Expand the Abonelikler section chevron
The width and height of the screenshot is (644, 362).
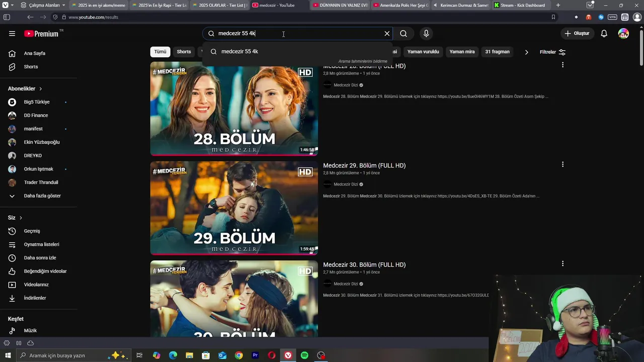point(40,89)
